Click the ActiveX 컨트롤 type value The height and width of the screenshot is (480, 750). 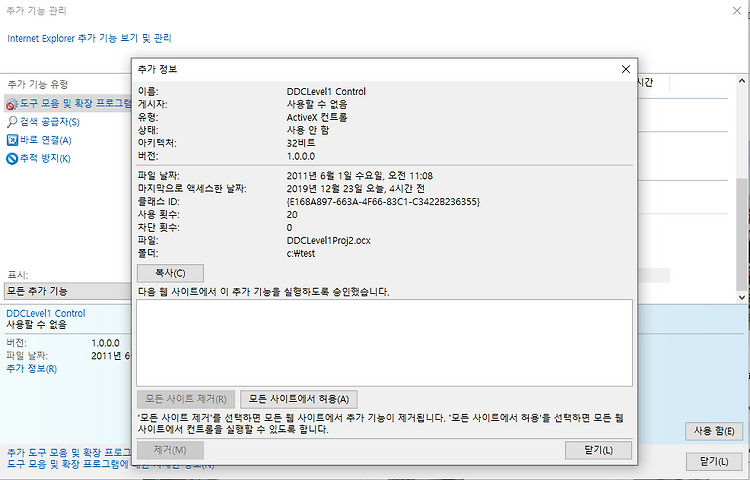[x=317, y=117]
